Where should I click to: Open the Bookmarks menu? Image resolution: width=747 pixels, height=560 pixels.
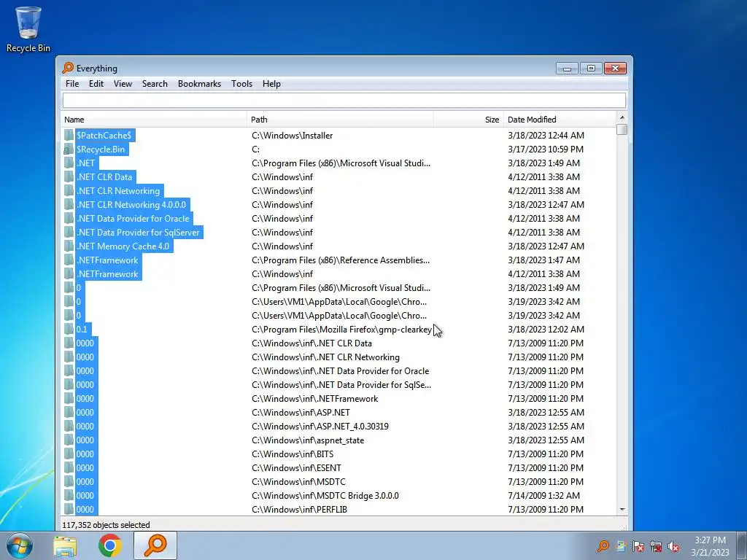pos(199,84)
